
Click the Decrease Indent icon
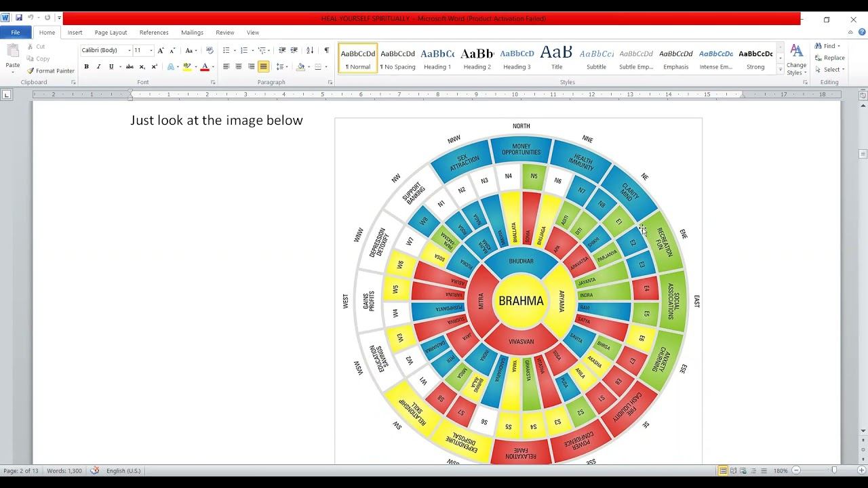[x=282, y=50]
